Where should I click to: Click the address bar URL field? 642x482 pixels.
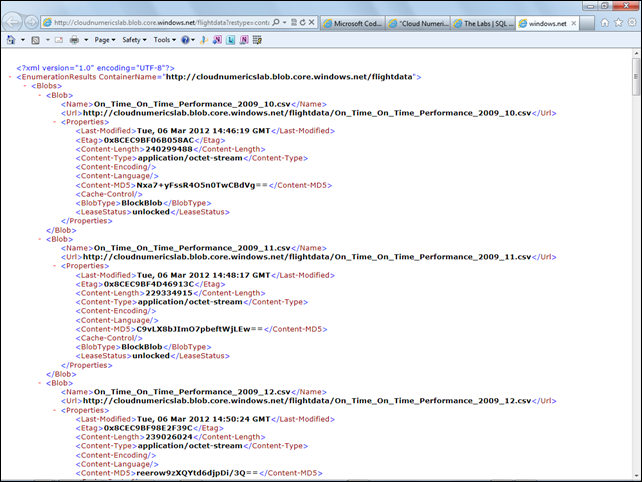click(x=161, y=23)
